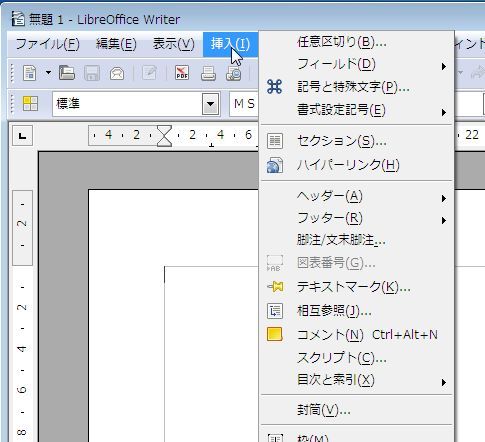Image resolution: width=485 pixels, height=442 pixels.
Task: Click the cross-reference icon
Action: (x=275, y=311)
